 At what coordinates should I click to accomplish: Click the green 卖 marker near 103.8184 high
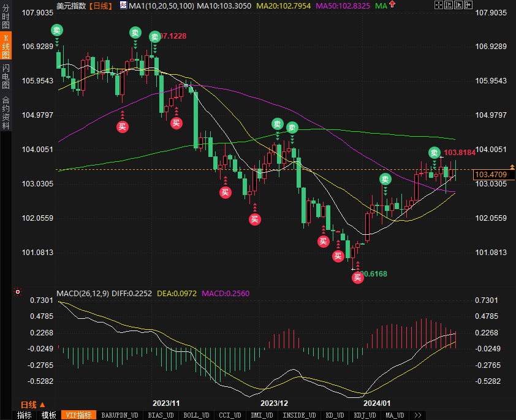coord(434,153)
